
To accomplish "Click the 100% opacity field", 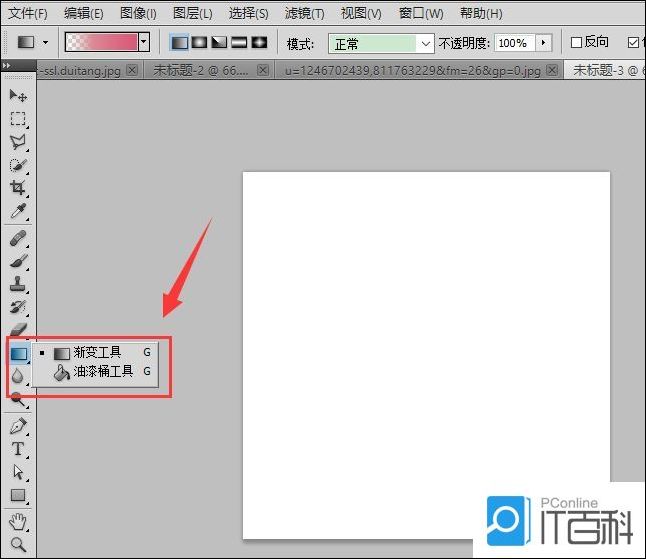I will (x=514, y=43).
